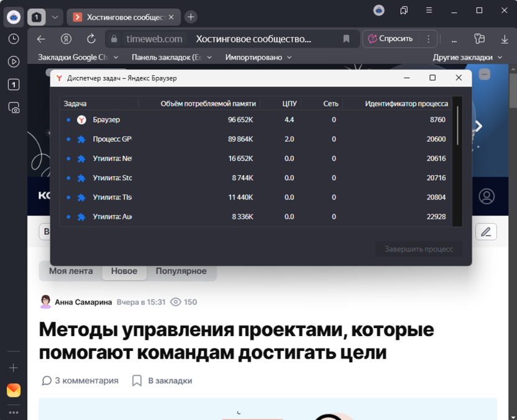
Task: Open the screenshot camera icon in sidebar
Action: [x=14, y=108]
